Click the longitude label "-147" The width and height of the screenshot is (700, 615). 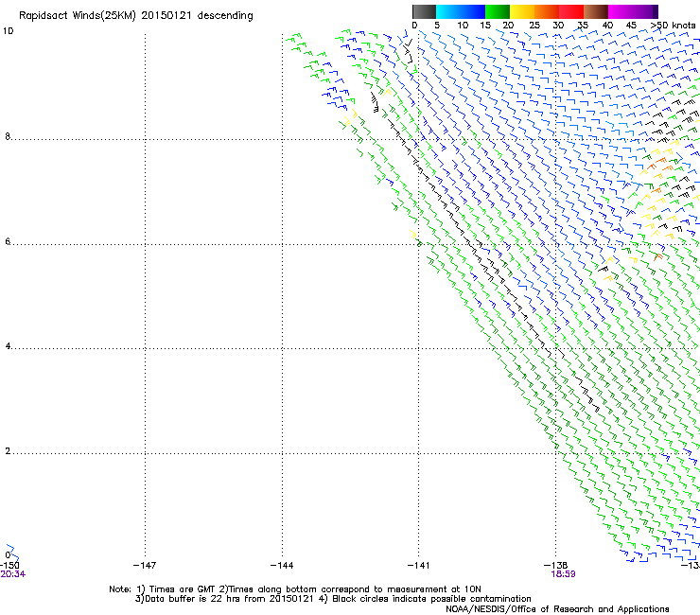pos(145,566)
